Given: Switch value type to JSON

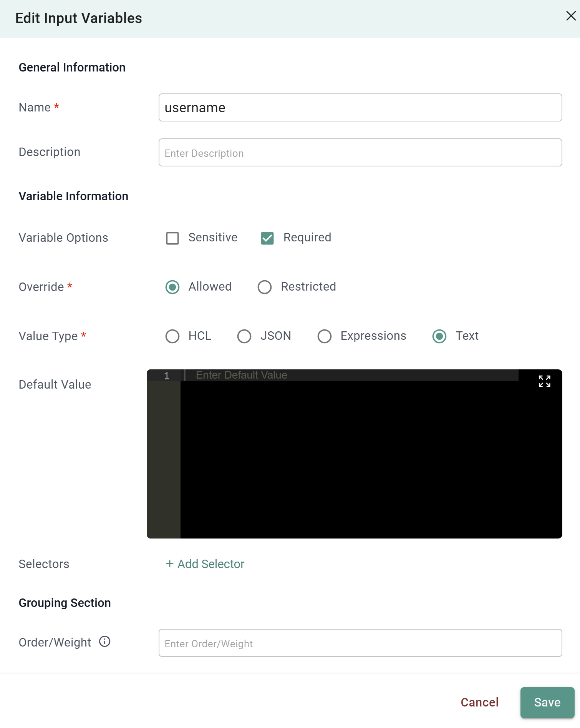Looking at the screenshot, I should pos(244,336).
